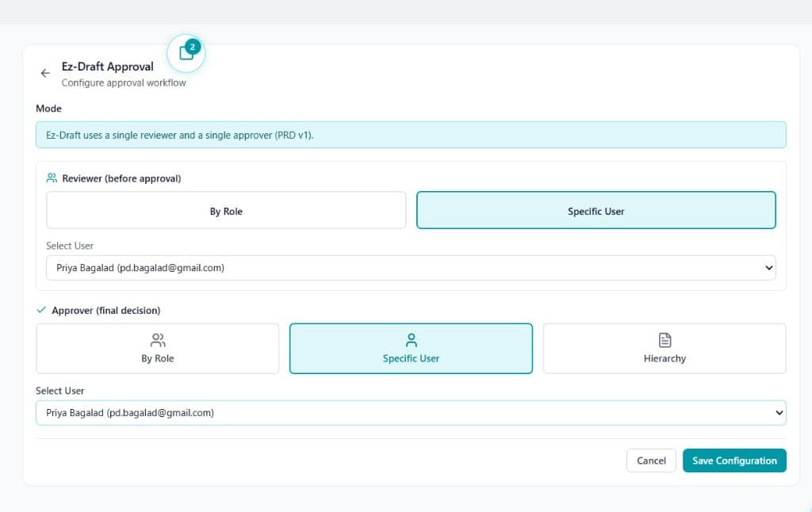Choose Approver Specific User card
This screenshot has height=512, width=812.
[411, 349]
